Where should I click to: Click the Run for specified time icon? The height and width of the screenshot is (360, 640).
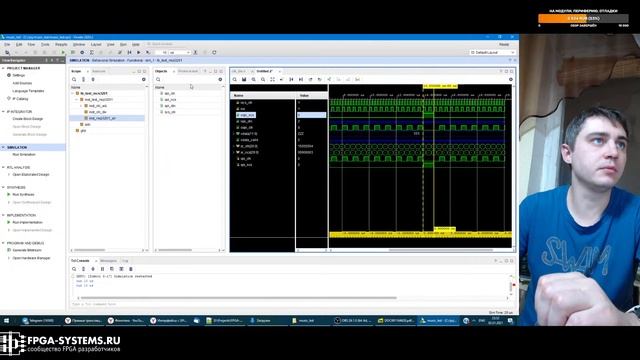[x=148, y=52]
